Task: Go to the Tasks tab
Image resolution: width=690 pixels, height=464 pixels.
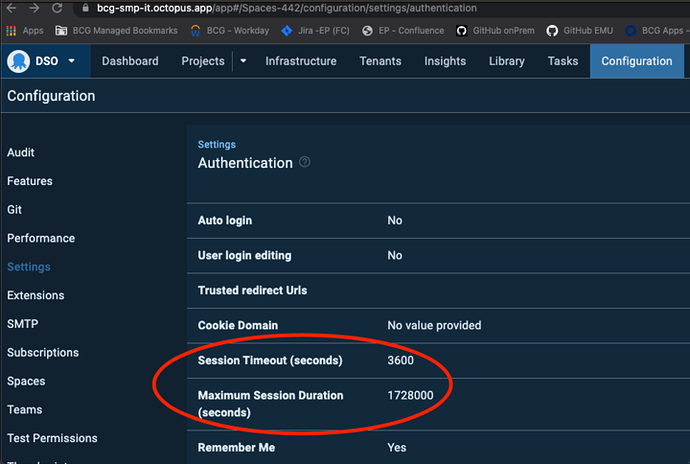Action: pyautogui.click(x=563, y=61)
